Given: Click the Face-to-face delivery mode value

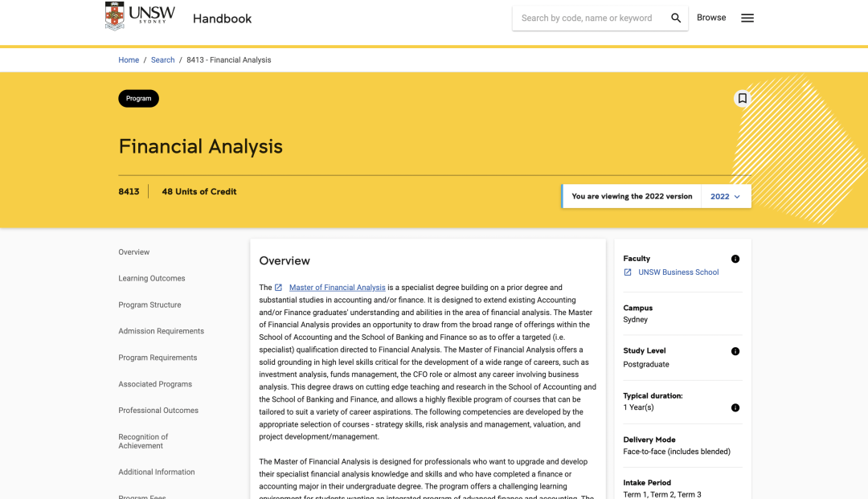Looking at the screenshot, I should (677, 452).
